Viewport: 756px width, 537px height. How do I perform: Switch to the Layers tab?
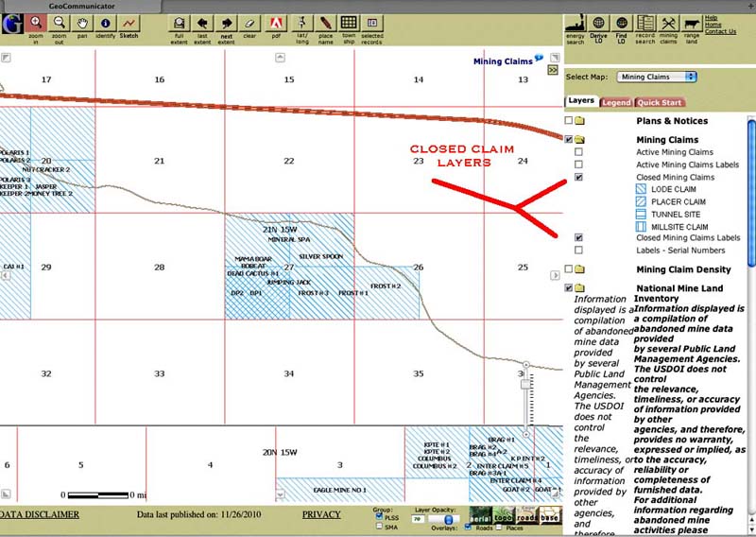pos(581,101)
